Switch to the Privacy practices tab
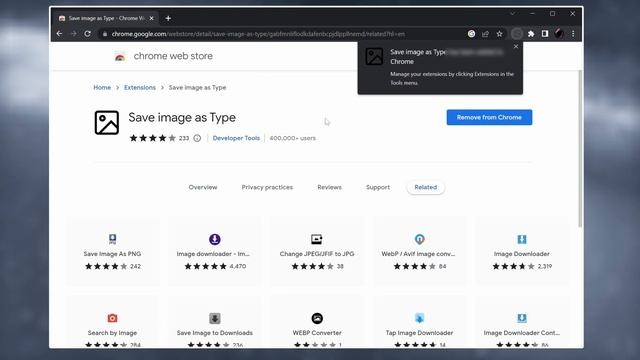 pyautogui.click(x=267, y=187)
